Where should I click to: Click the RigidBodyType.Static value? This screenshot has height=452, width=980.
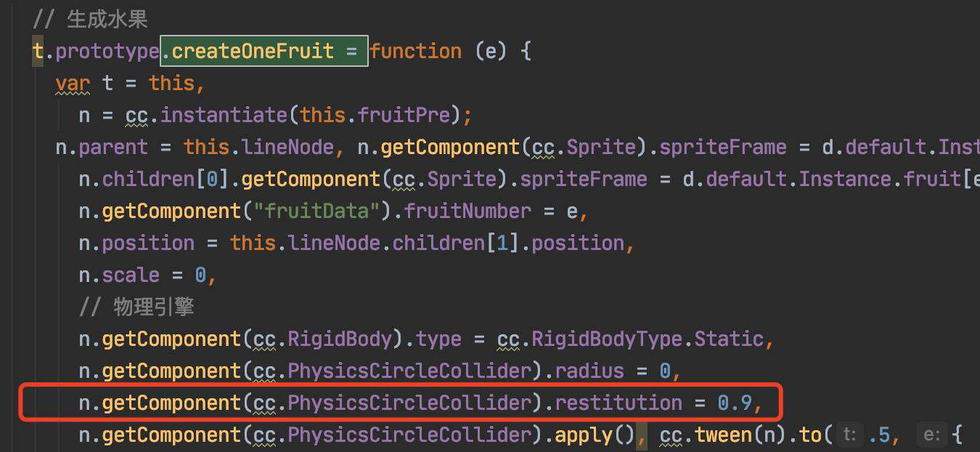(648, 339)
